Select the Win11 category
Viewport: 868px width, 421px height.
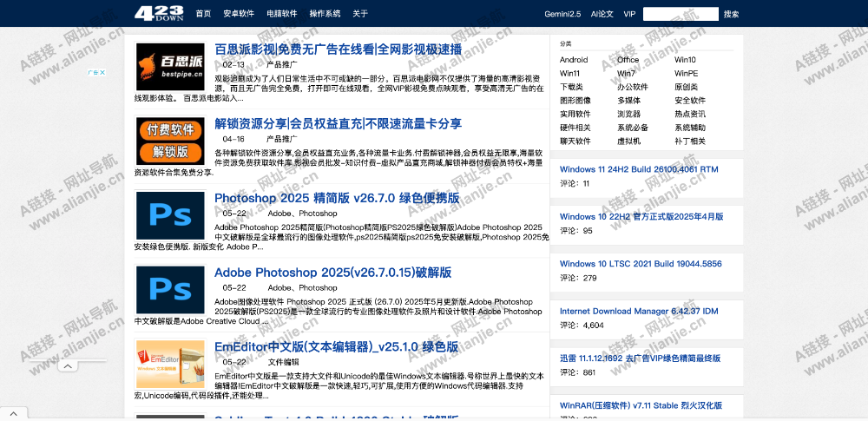(x=569, y=73)
